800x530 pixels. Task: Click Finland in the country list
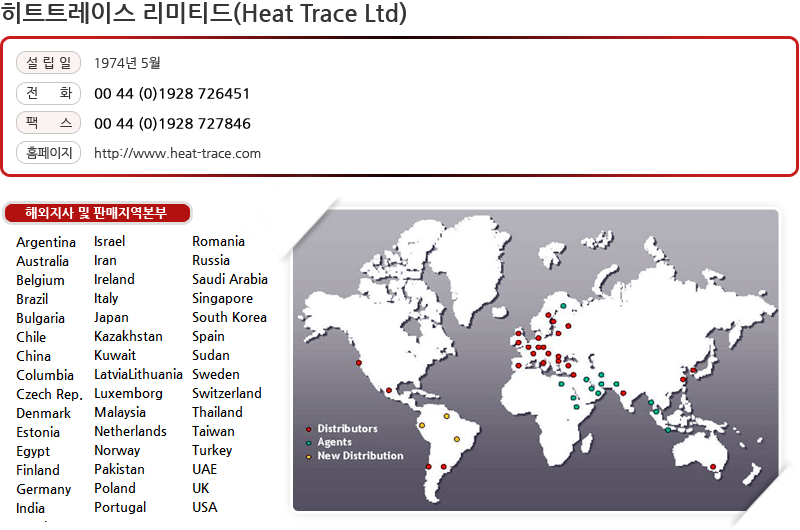point(38,470)
